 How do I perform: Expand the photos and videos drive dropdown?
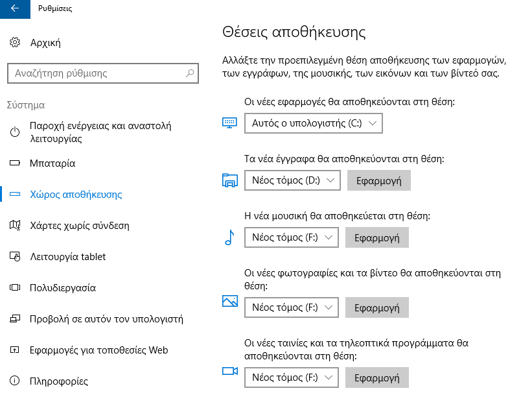291,307
